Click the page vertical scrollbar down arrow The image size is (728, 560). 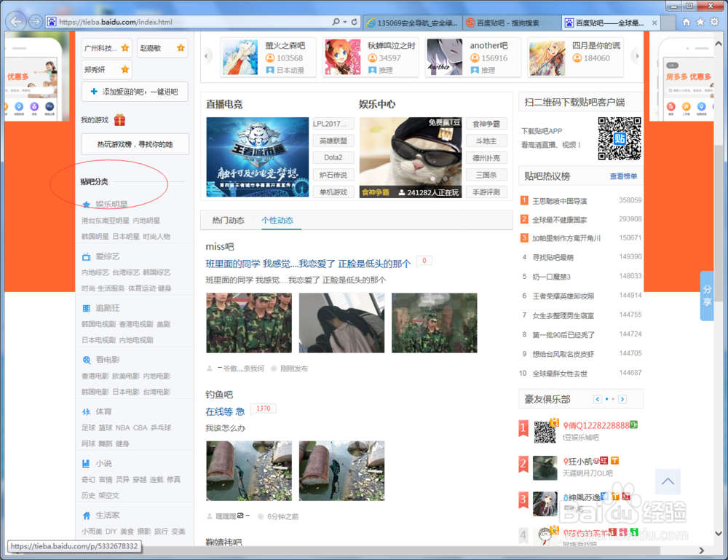tap(719, 533)
